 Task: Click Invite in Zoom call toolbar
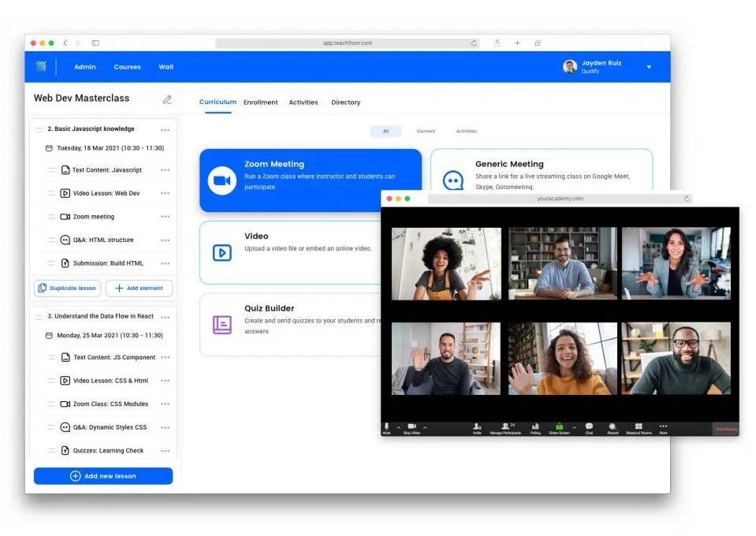[x=477, y=428]
